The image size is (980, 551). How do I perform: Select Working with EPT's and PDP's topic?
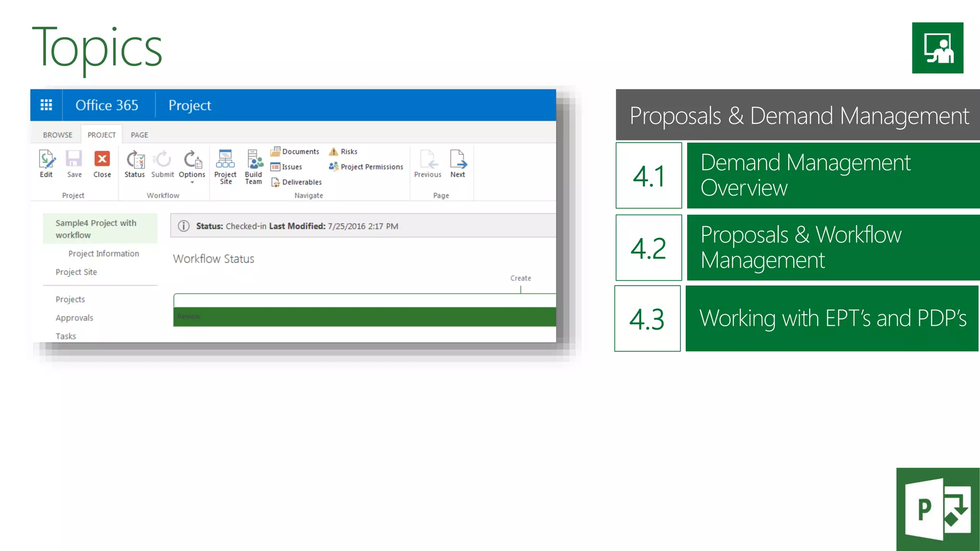[832, 319]
